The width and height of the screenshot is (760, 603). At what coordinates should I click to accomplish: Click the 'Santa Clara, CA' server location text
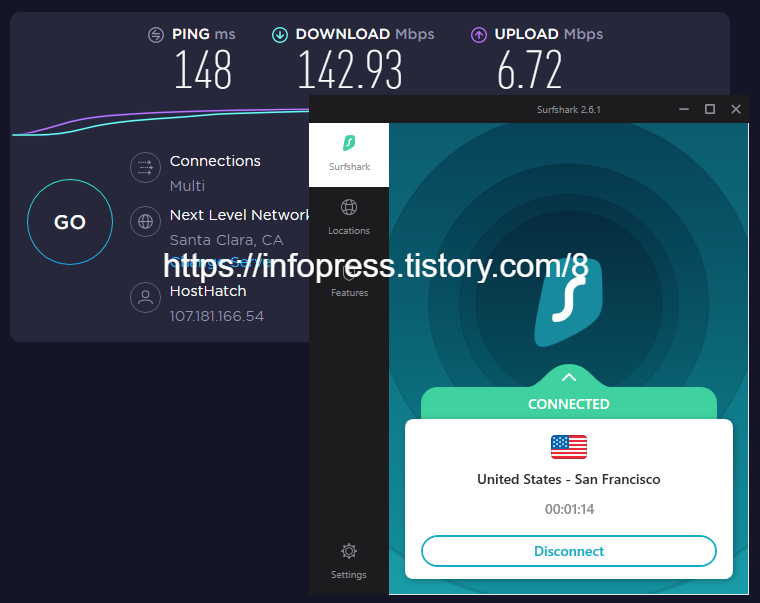226,240
